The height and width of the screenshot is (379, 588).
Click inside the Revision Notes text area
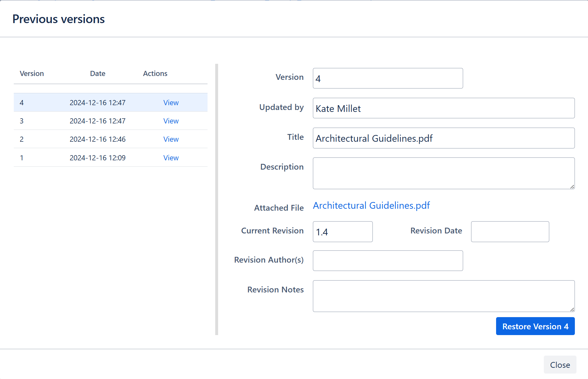(443, 296)
